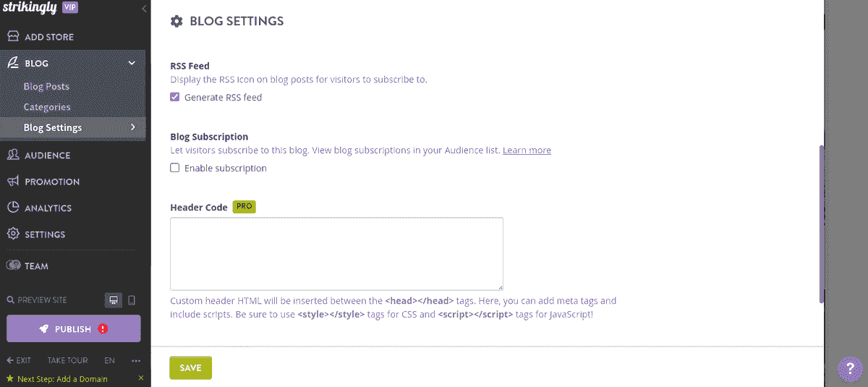Open Analytics pie chart icon
Image resolution: width=868 pixels, height=387 pixels.
click(13, 208)
